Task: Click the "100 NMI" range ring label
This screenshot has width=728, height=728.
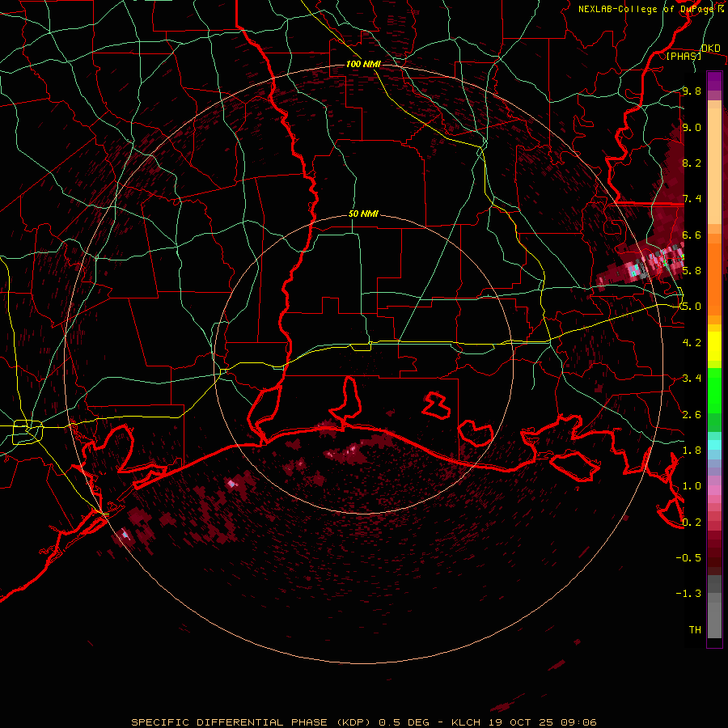Action: [x=363, y=64]
